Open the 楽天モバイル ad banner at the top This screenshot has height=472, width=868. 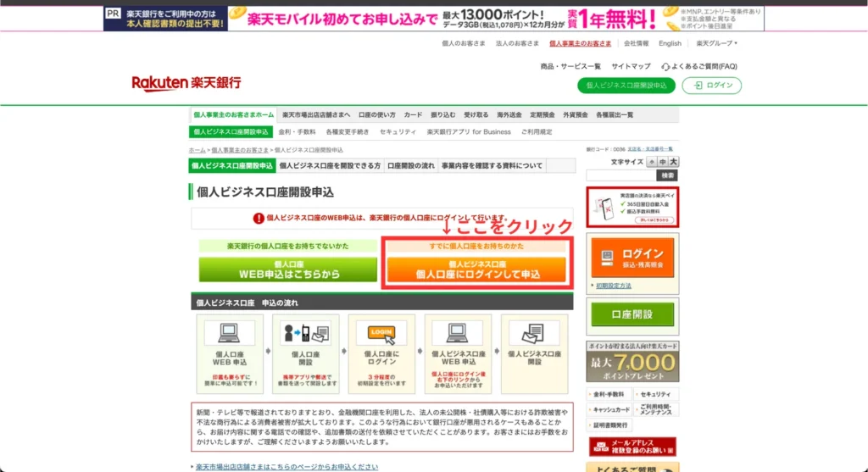tap(433, 19)
